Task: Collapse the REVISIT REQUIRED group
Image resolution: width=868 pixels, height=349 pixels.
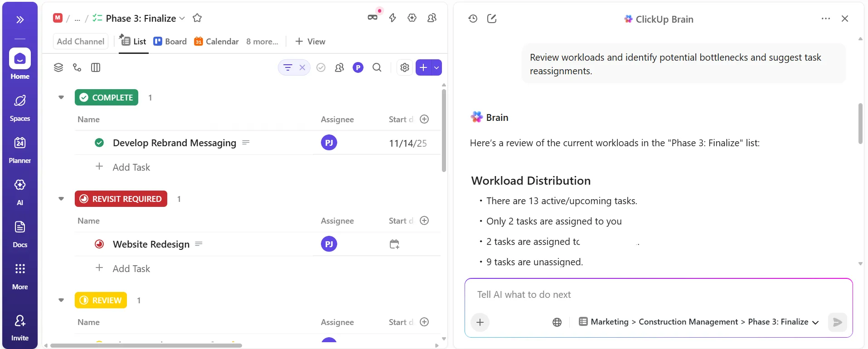Action: 61,199
